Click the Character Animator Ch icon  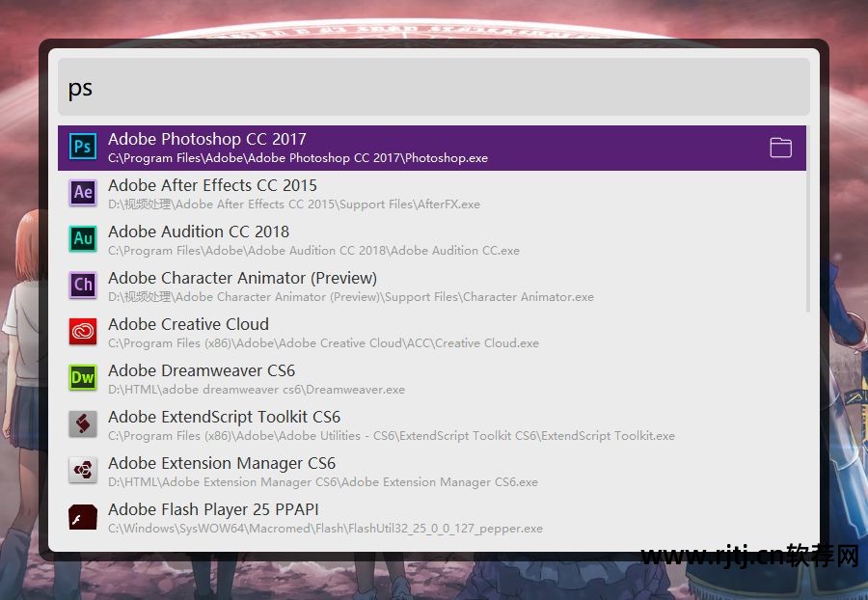pos(84,286)
